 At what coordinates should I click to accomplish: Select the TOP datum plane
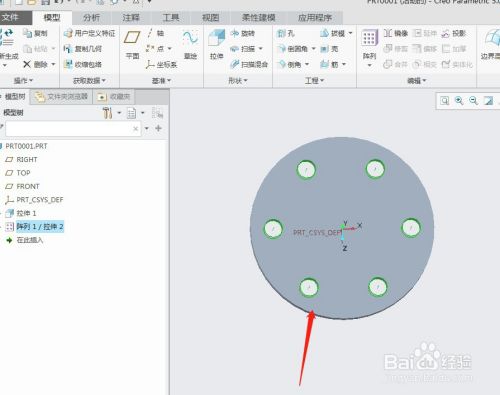18,173
